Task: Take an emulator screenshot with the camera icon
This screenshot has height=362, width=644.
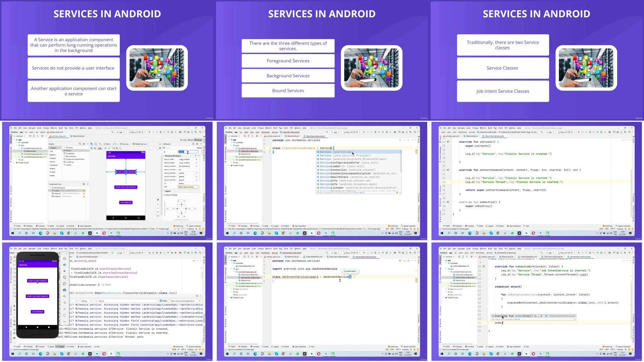Action: (x=64, y=290)
